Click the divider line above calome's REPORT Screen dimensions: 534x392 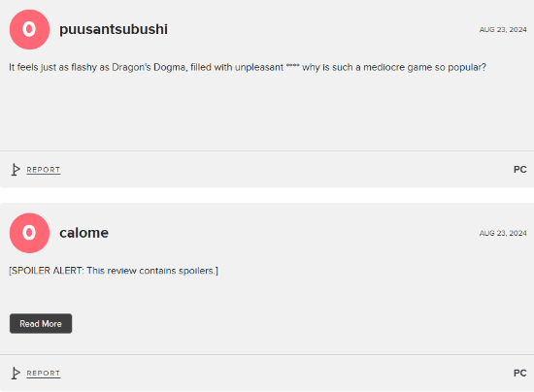pyautogui.click(x=267, y=354)
